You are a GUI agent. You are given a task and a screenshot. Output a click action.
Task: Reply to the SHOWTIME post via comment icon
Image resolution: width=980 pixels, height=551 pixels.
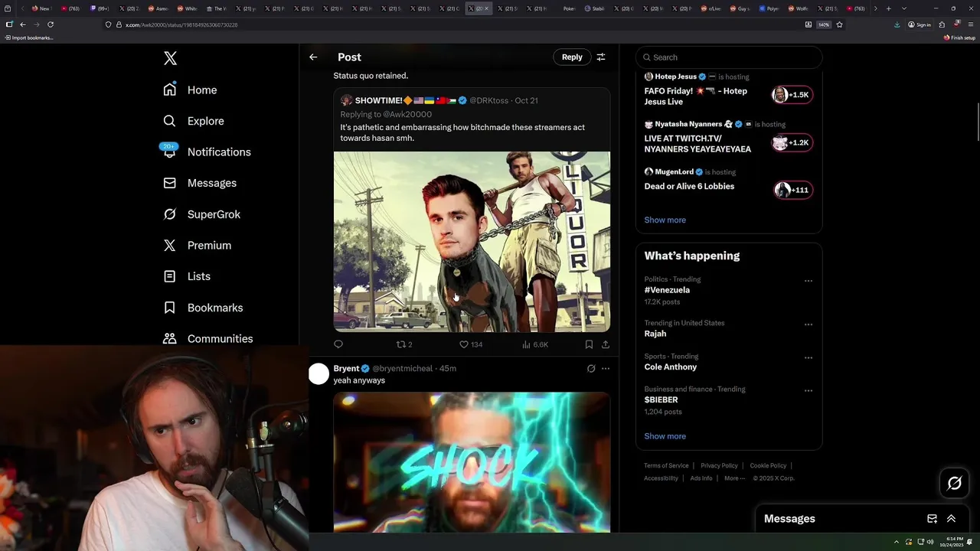pyautogui.click(x=338, y=344)
